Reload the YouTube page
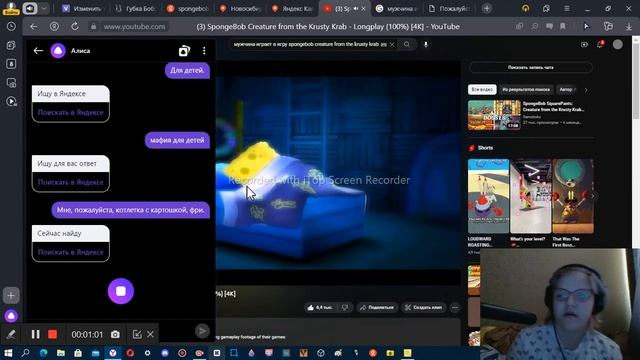Viewport: 640px width, 360px height. pyautogui.click(x=75, y=27)
